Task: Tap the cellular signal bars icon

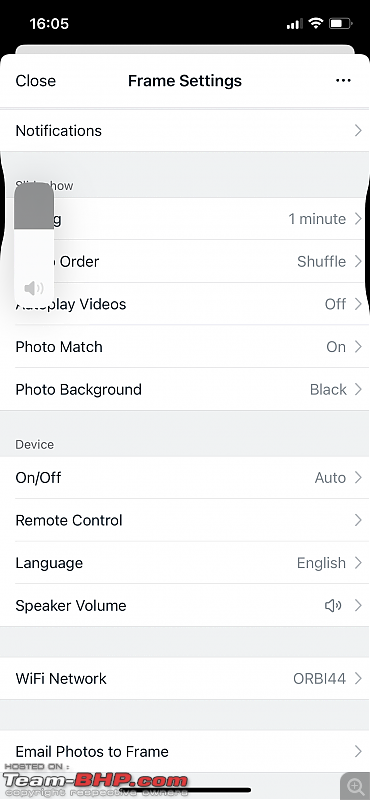Action: (294, 24)
